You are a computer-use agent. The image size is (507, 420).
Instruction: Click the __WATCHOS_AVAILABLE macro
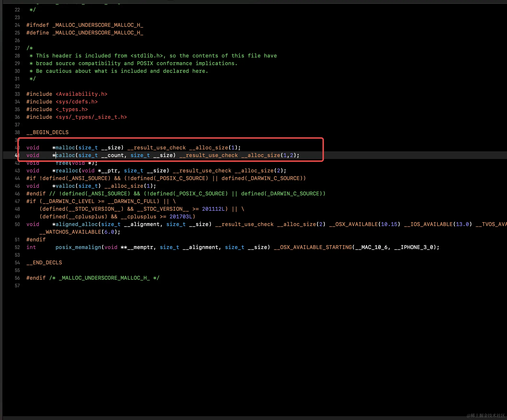click(x=70, y=232)
